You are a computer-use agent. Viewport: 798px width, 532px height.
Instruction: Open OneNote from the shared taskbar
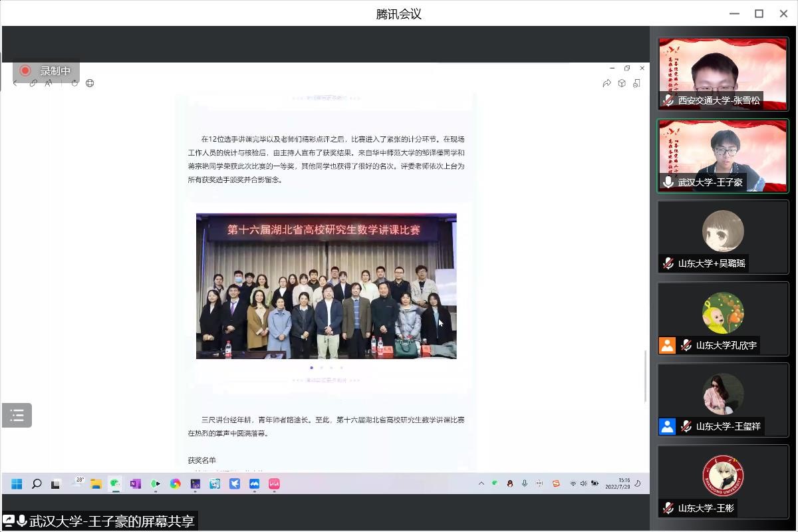136,483
